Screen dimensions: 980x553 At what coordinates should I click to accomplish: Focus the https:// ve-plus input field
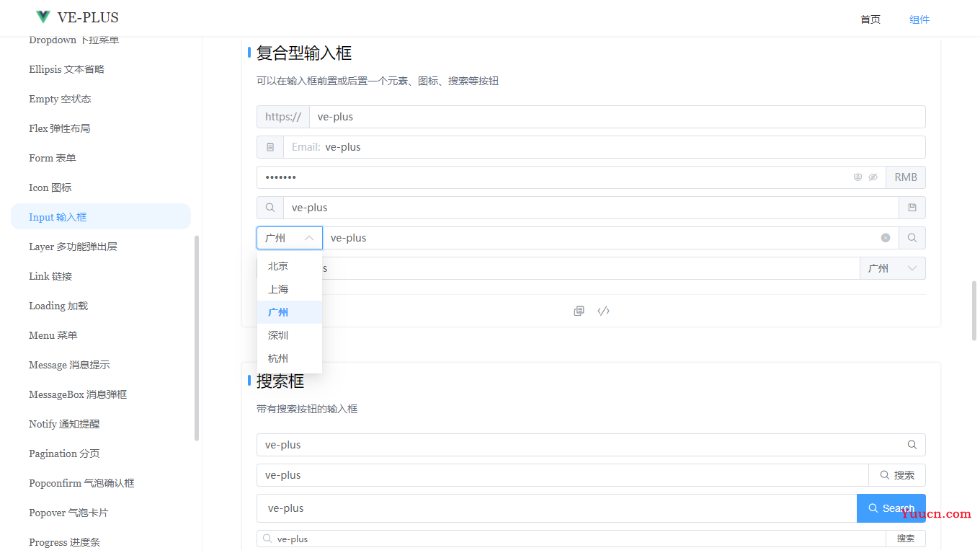[x=618, y=117]
